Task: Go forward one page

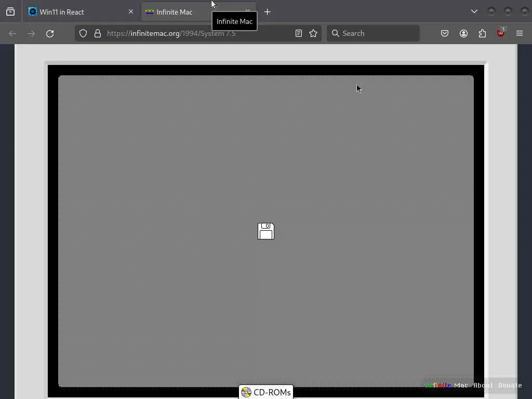Action: pyautogui.click(x=31, y=33)
